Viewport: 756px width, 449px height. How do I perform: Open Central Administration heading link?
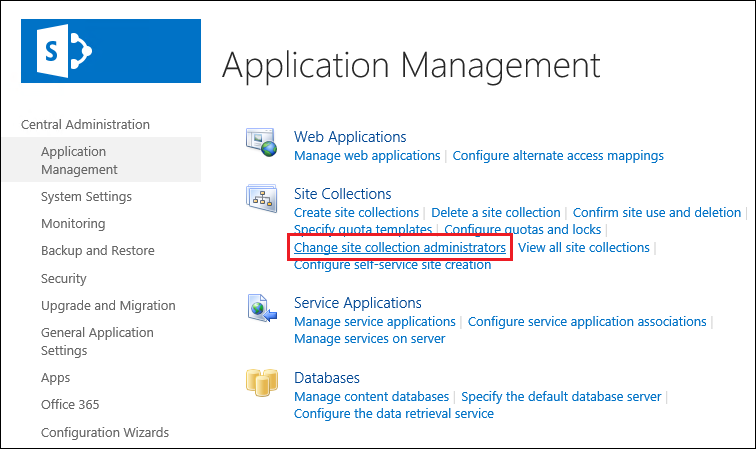pos(85,124)
